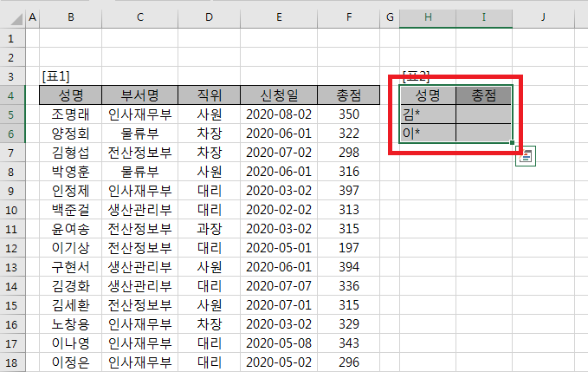Screen dimensions: 588x372
Task: Select the row 4 header
Action: 12,95
